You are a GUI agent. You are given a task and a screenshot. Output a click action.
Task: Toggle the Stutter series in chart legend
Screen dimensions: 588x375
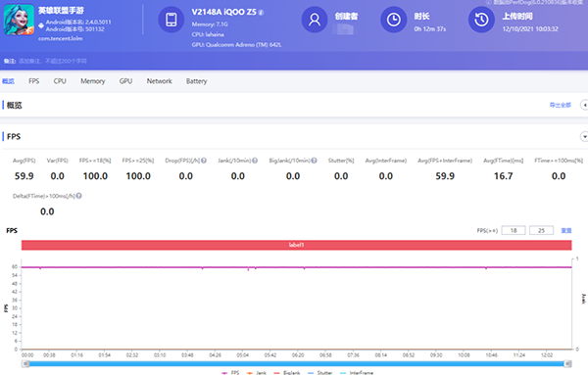pos(319,372)
